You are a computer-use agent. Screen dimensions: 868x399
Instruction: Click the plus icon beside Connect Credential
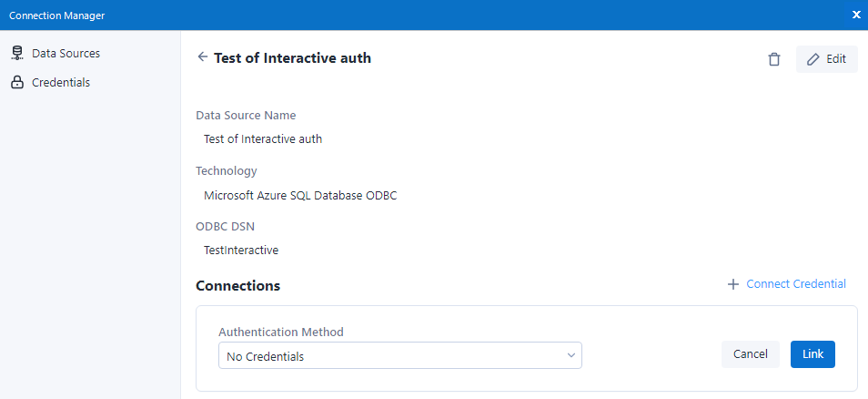click(733, 284)
